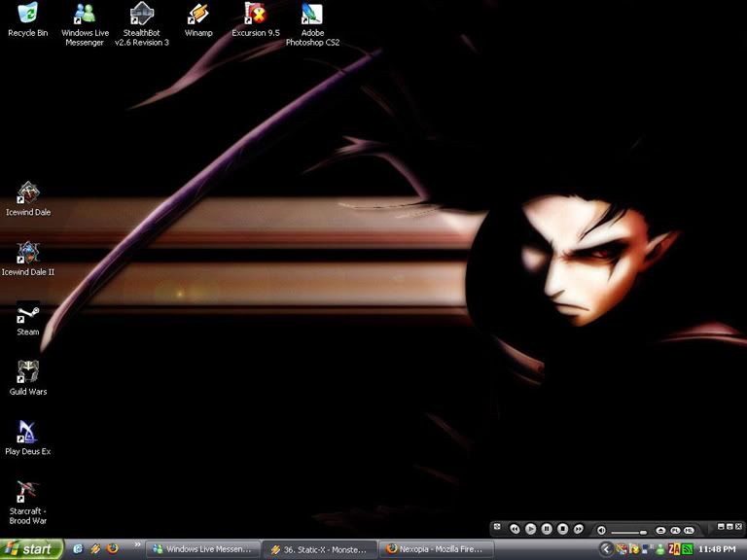The width and height of the screenshot is (747, 560).
Task: Pause the Winamp track
Action: pos(547,529)
